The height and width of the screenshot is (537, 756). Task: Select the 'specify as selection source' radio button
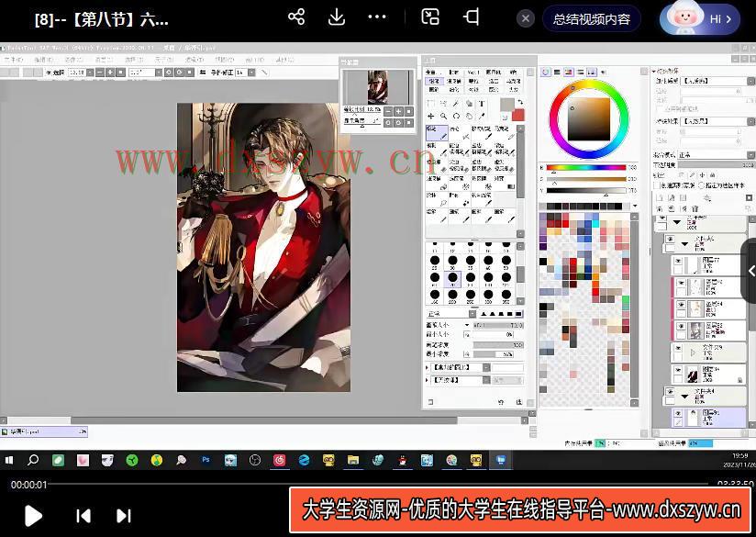(702, 185)
